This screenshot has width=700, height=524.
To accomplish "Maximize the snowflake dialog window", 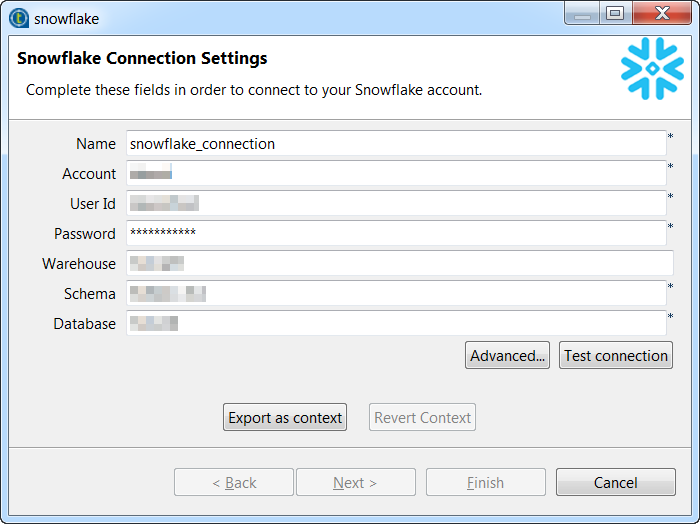I will click(614, 14).
